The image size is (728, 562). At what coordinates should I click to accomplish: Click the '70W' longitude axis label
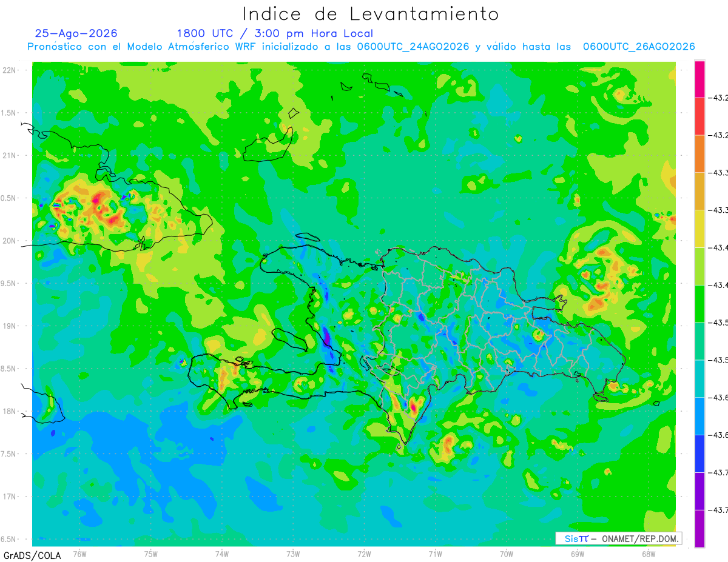[x=507, y=554]
